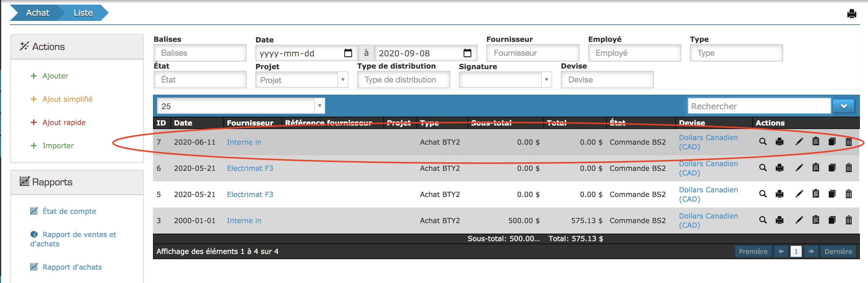Expand the Projet filter dropdown
This screenshot has height=283, width=868.
point(343,80)
